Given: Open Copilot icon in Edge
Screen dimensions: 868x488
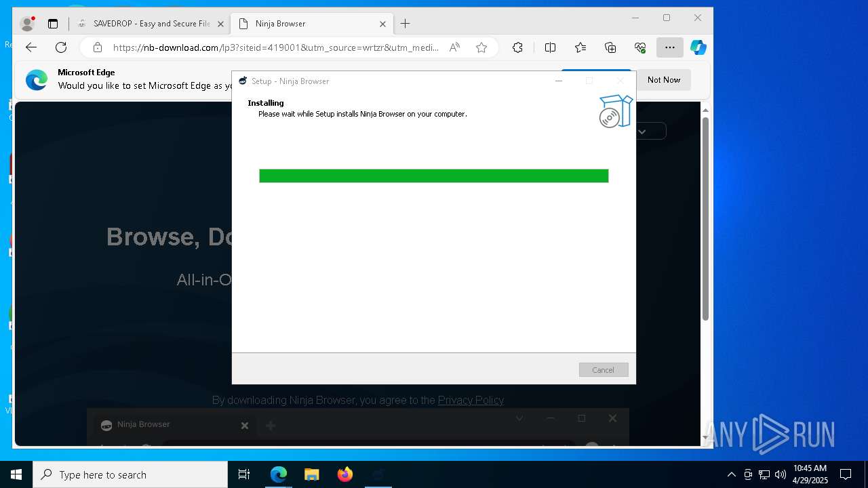Looking at the screenshot, I should coord(698,47).
